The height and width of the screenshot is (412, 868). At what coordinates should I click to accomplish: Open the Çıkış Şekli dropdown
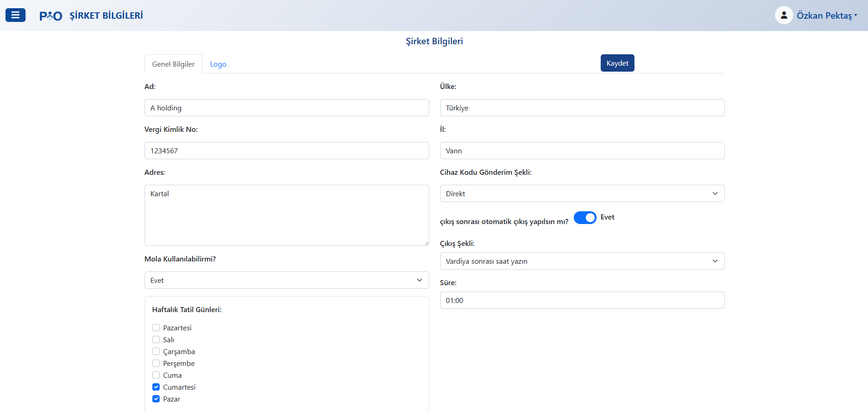(582, 261)
